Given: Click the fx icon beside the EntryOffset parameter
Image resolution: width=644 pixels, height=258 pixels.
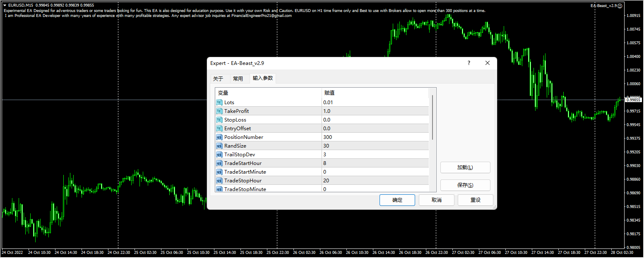Looking at the screenshot, I should coord(219,128).
